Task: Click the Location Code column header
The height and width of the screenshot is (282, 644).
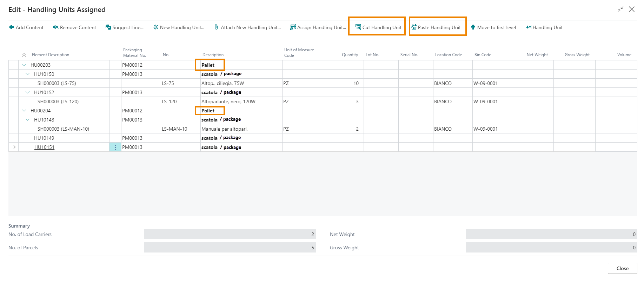Action: click(x=448, y=55)
